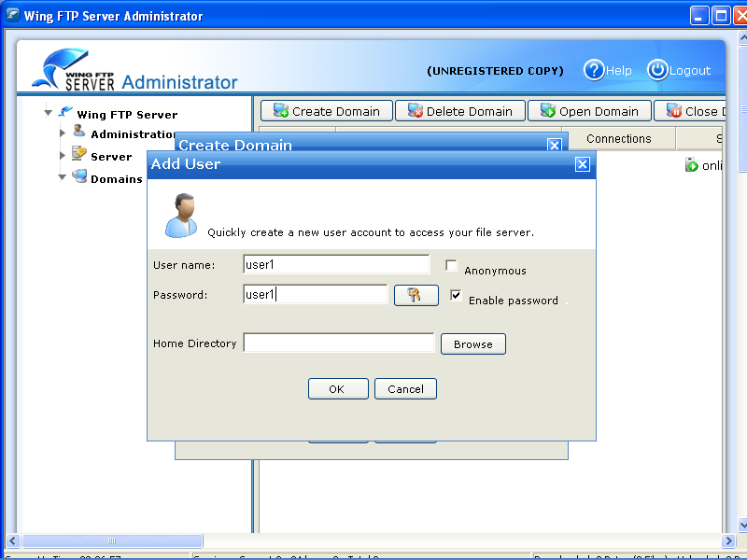Image resolution: width=747 pixels, height=560 pixels.
Task: Click the Browse button for Home Directory
Action: tap(472, 343)
